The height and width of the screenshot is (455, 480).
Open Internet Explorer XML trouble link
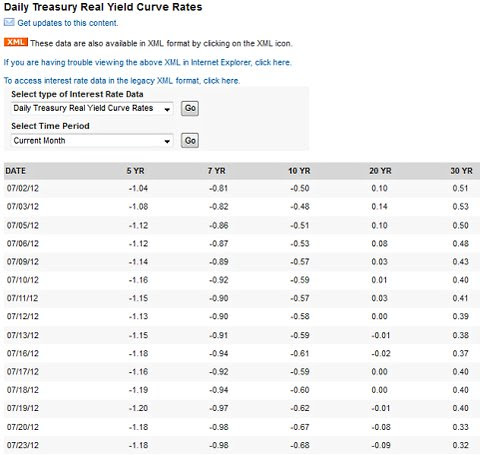click(x=148, y=62)
